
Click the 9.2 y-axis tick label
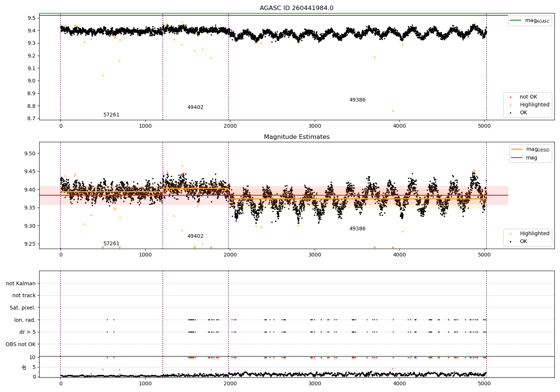click(31, 56)
